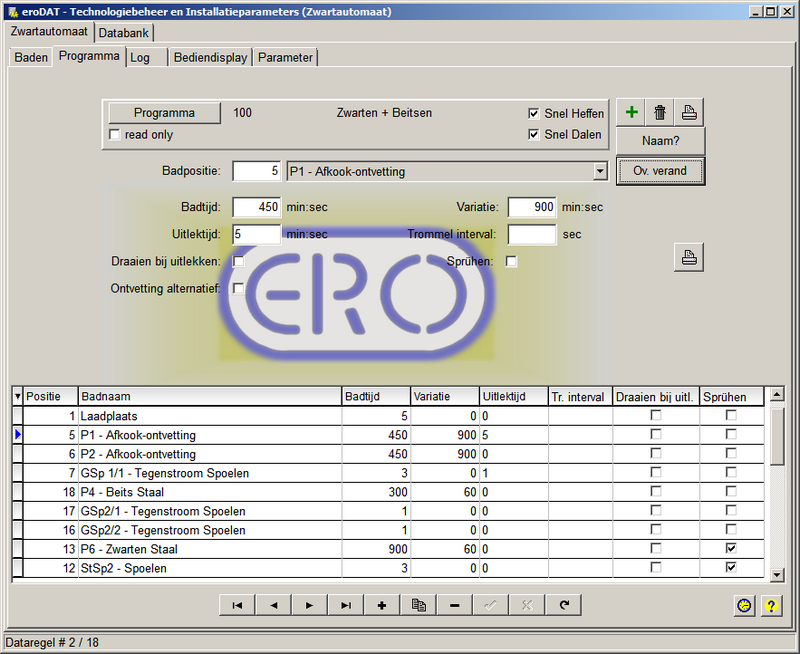Click the Programma button

point(164,113)
